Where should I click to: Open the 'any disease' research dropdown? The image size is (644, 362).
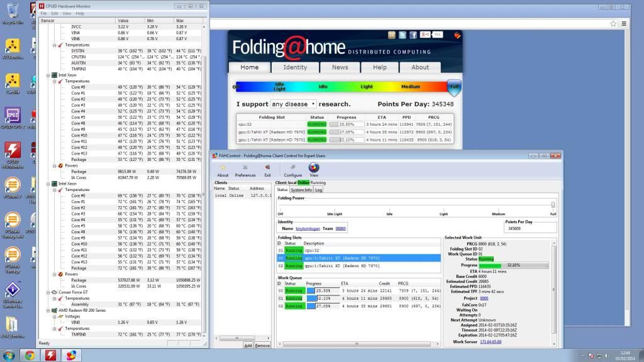click(293, 104)
